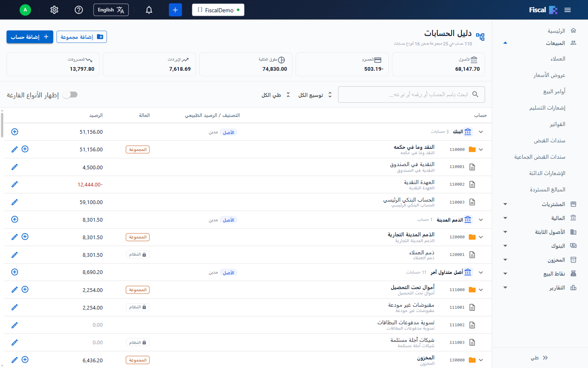
Task: Click the النظام lock badge of 120001
Action: point(138,255)
